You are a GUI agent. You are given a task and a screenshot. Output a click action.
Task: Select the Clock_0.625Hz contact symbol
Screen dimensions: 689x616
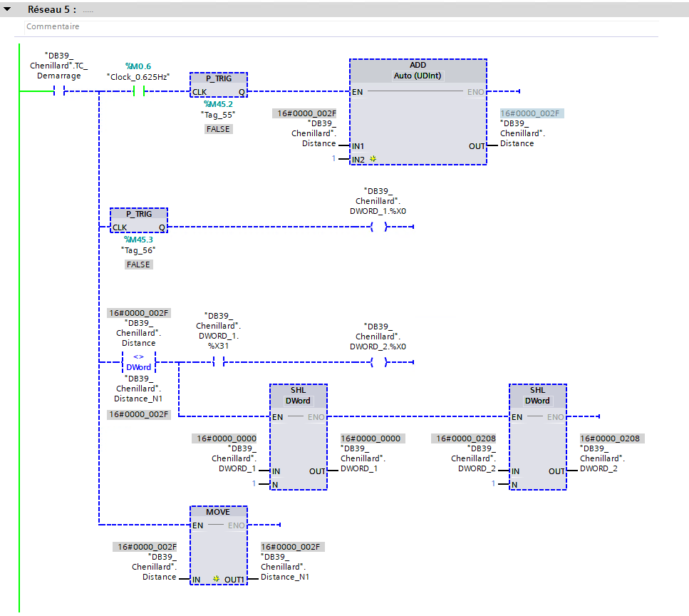(139, 91)
